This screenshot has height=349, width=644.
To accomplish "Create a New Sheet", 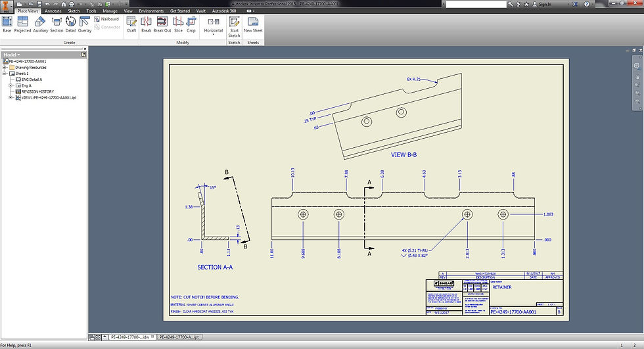I will 253,24.
